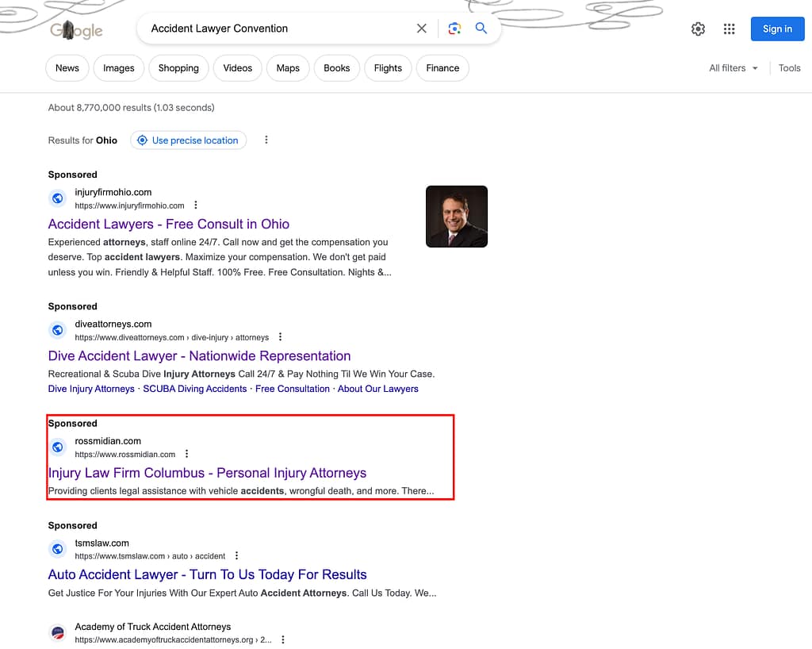Follow the Dive Injury Attorneys sitelink
This screenshot has width=812, height=649.
click(x=91, y=389)
